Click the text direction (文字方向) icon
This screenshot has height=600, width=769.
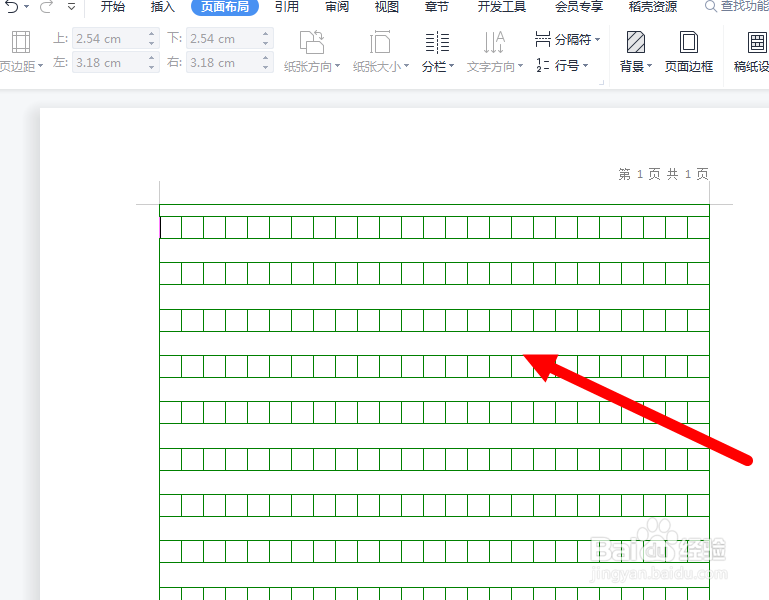point(494,42)
